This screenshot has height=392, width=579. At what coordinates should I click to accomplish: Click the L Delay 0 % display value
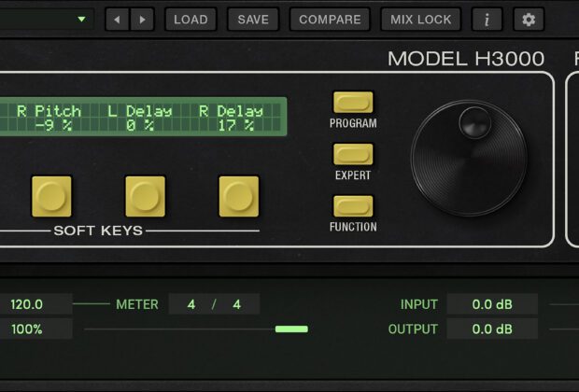click(x=140, y=125)
